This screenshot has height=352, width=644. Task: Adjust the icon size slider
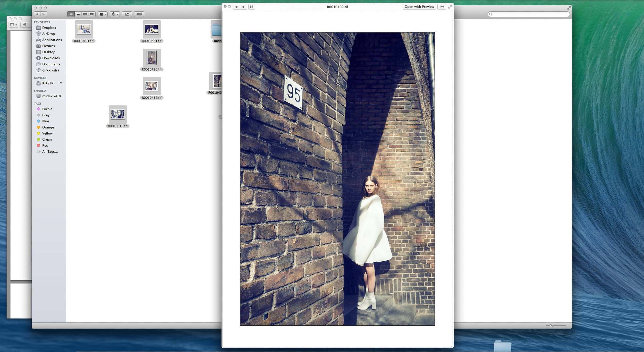tap(551, 326)
